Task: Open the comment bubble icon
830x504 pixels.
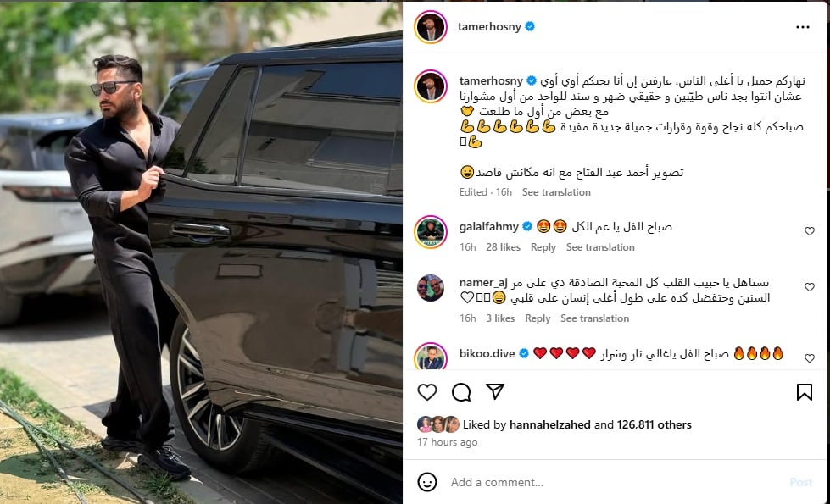Action: click(x=461, y=392)
